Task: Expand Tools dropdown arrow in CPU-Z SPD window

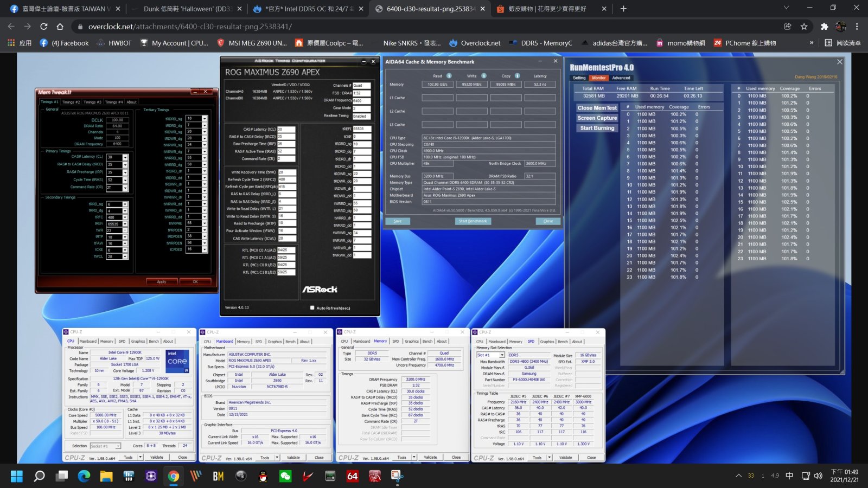Action: point(549,458)
